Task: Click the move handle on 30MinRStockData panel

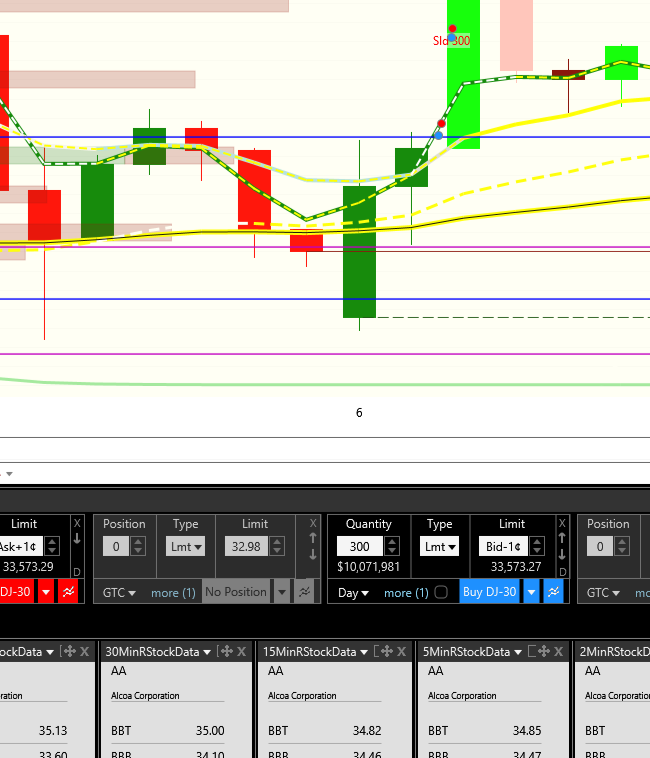Action: point(225,651)
